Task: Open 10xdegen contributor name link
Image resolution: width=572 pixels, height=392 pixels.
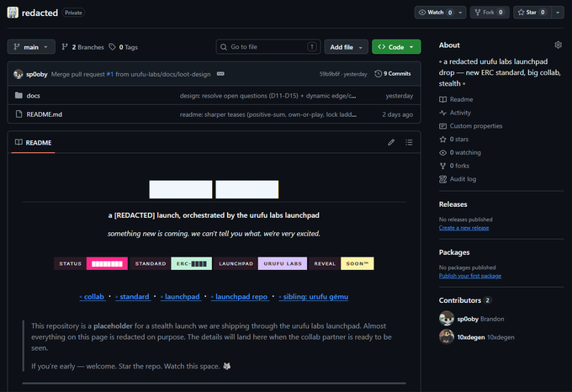Action: (x=486, y=337)
